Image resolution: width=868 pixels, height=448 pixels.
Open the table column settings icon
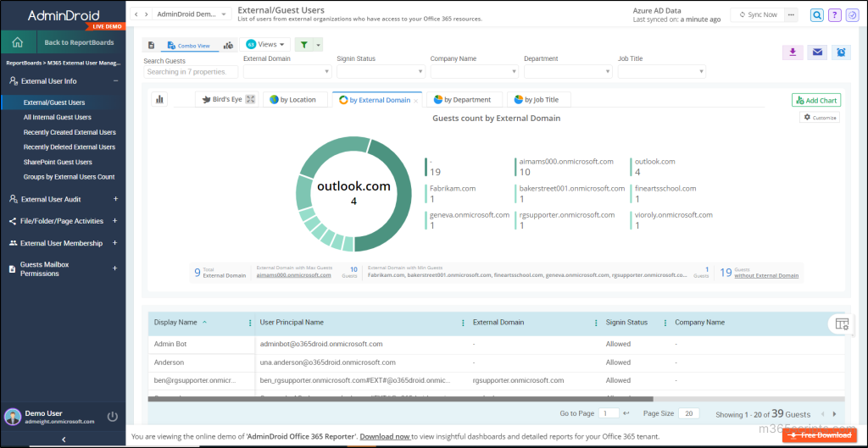[x=842, y=324]
